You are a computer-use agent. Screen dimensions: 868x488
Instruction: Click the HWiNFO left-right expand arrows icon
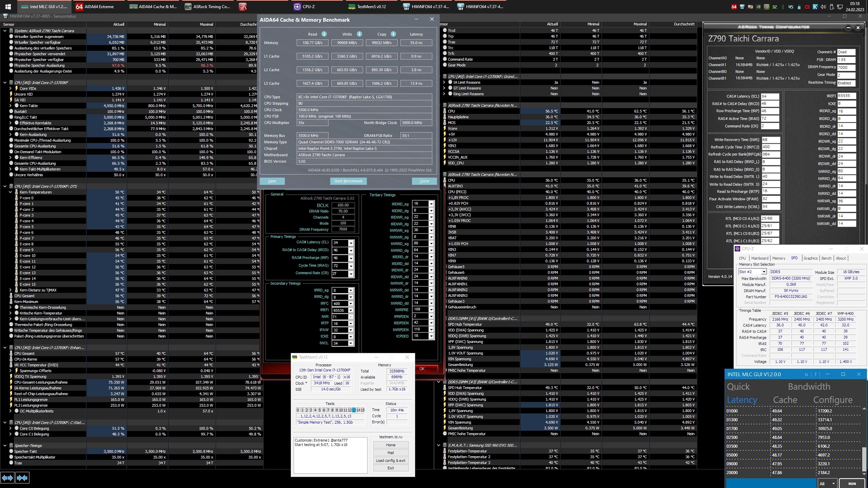[x=7, y=478]
